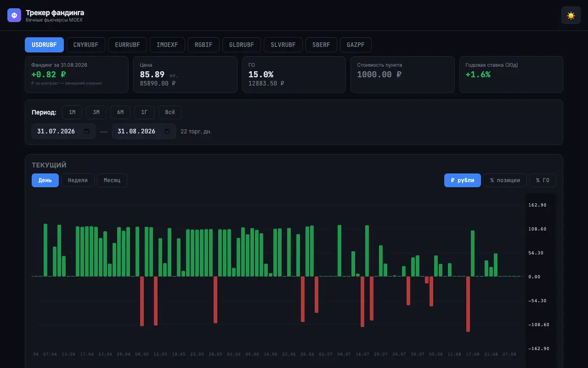Show values in ₽ рубли
The width and height of the screenshot is (588, 368).
point(463,180)
